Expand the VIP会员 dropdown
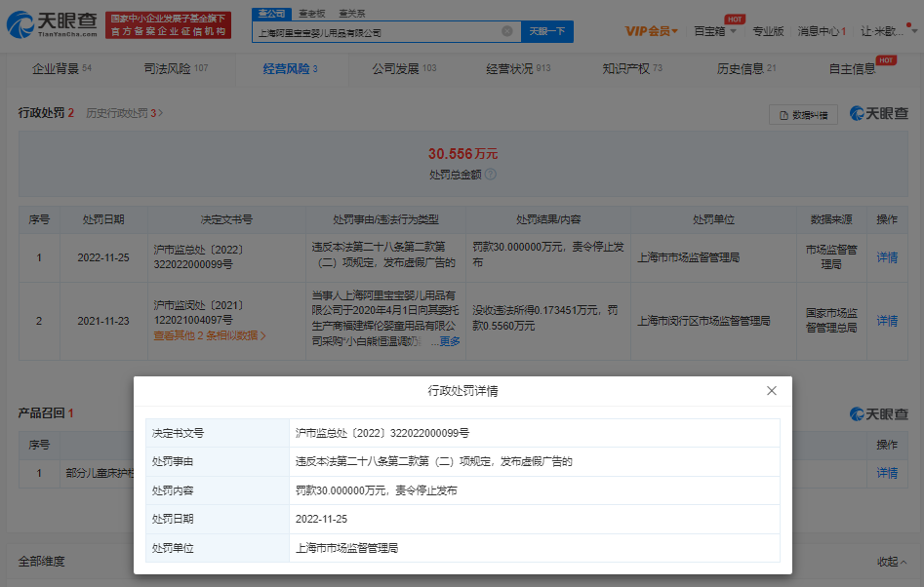Viewport: 924px width, 587px height. pyautogui.click(x=651, y=31)
